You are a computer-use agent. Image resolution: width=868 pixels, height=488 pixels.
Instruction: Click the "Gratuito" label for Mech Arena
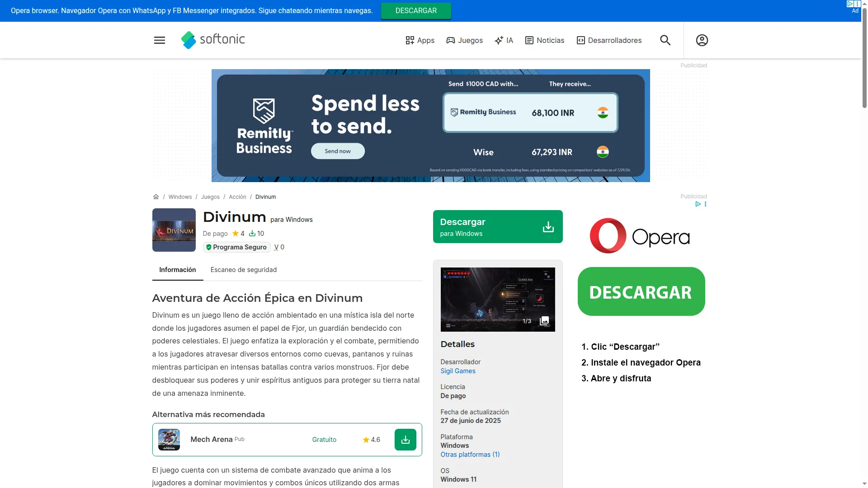[324, 440]
